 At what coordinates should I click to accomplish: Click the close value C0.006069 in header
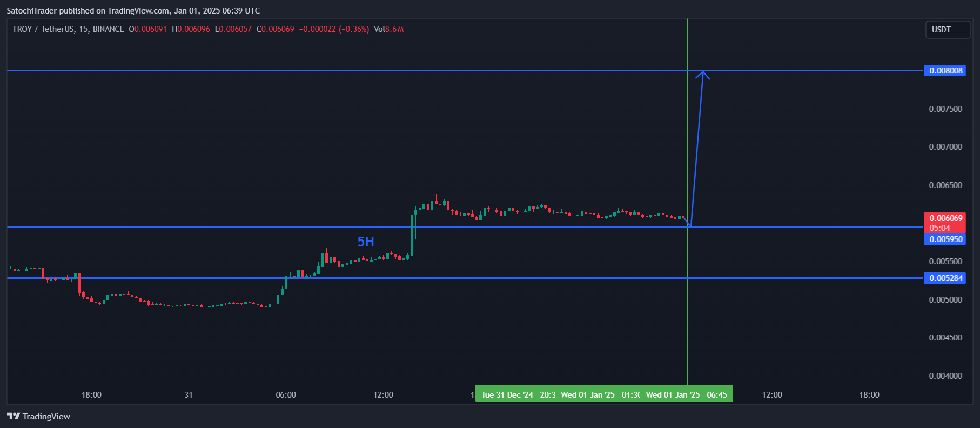(276, 29)
